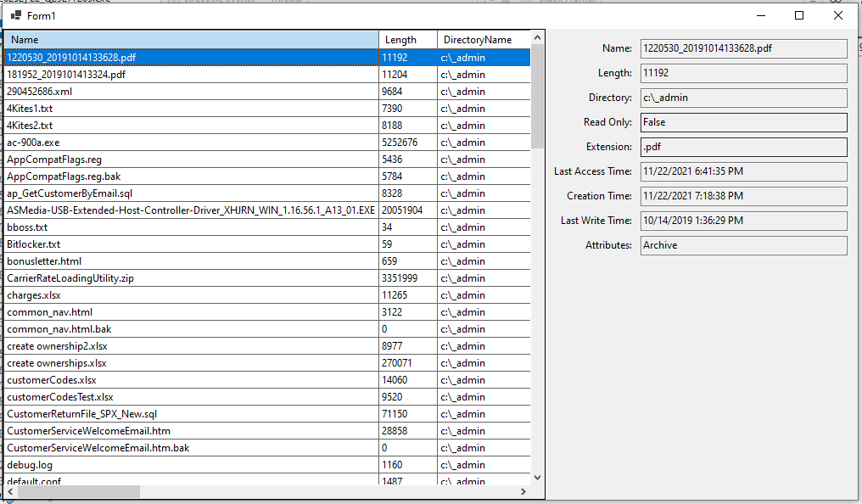The height and width of the screenshot is (504, 862).
Task: Click length cell 3351999
Action: click(408, 278)
